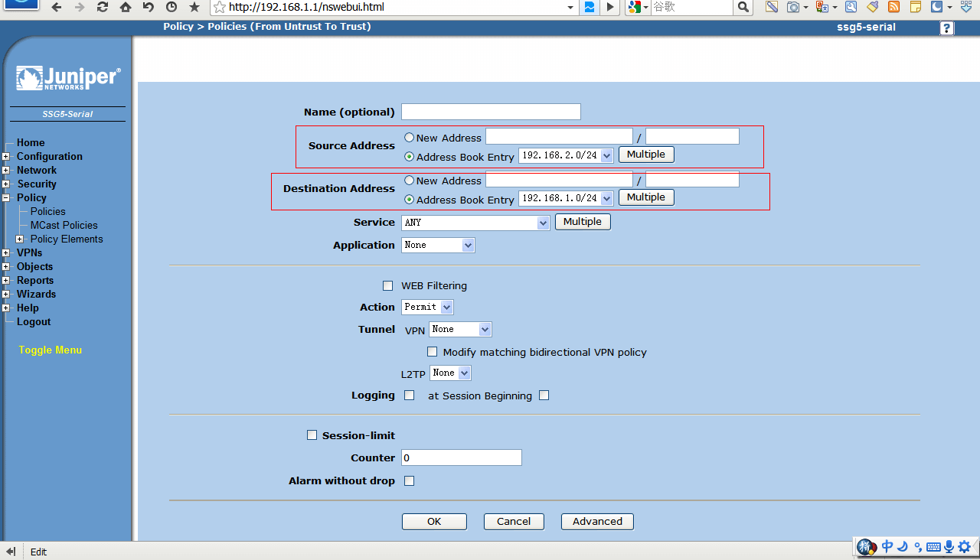This screenshot has height=560, width=980.
Task: Open the Action Permit dropdown
Action: click(x=428, y=307)
